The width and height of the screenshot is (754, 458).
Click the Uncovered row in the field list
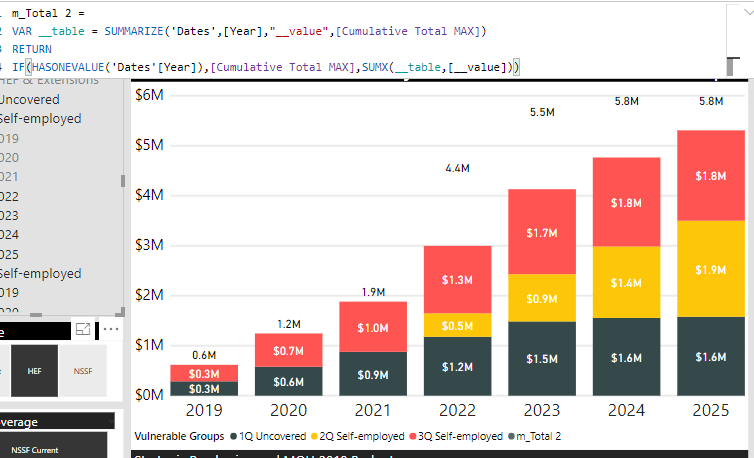pyautogui.click(x=30, y=100)
